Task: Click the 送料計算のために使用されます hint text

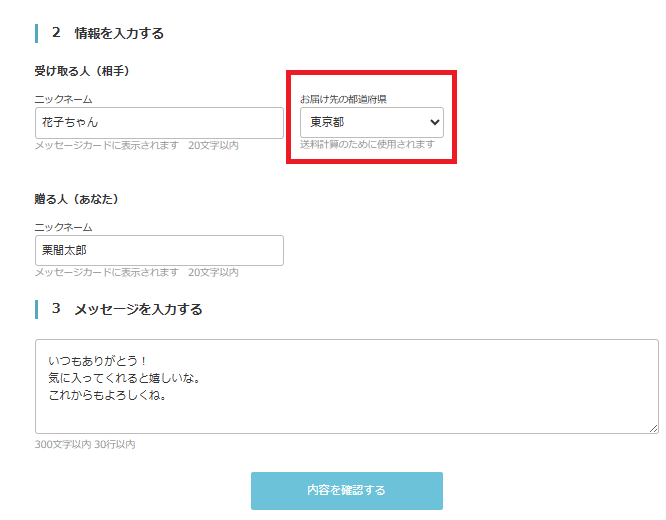Action: click(x=367, y=144)
